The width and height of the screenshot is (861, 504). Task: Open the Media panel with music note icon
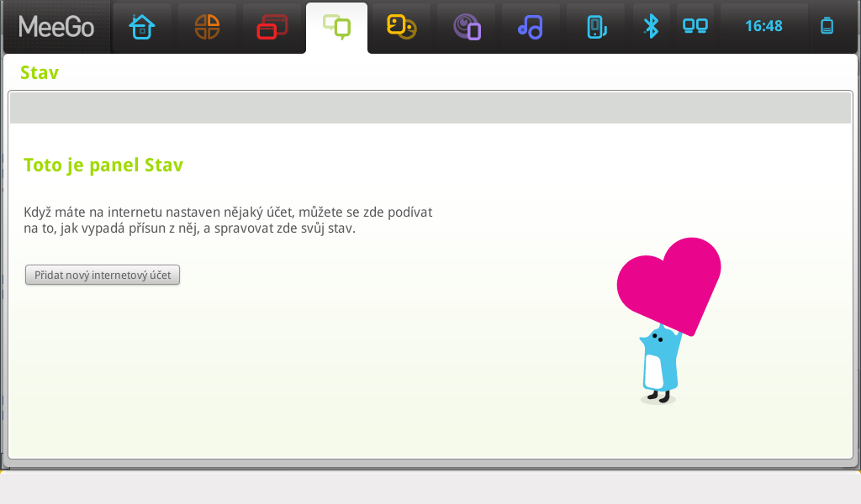click(531, 27)
